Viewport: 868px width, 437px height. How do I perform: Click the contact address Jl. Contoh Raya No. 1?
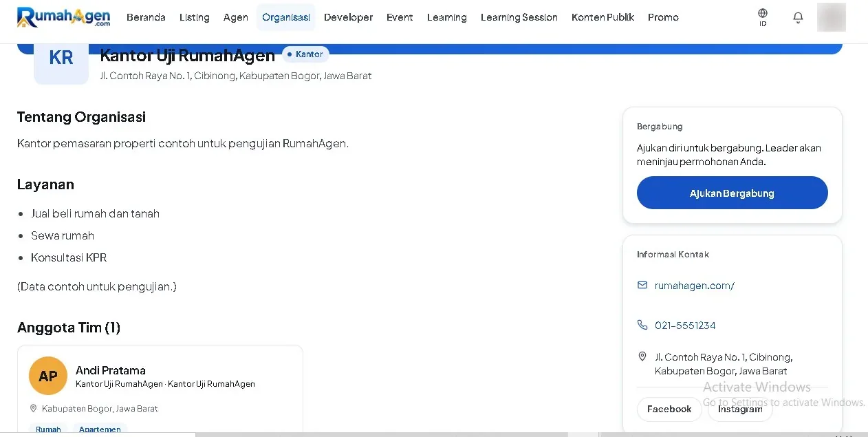click(724, 364)
